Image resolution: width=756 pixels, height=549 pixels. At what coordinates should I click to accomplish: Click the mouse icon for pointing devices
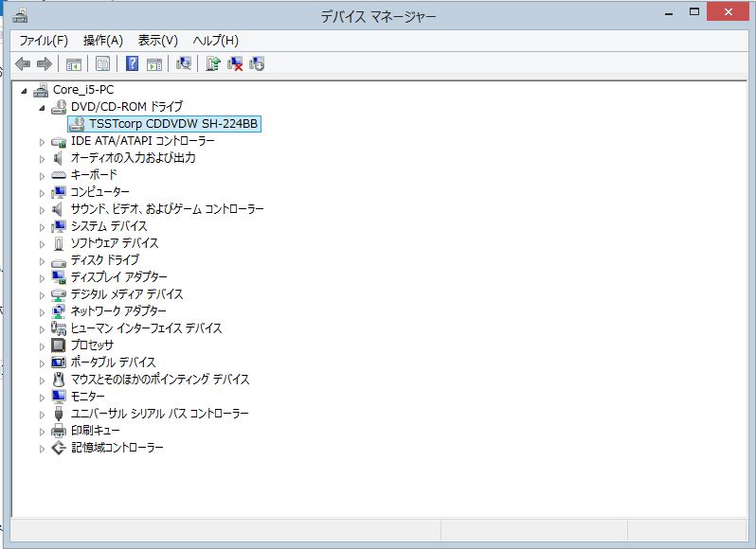[59, 380]
